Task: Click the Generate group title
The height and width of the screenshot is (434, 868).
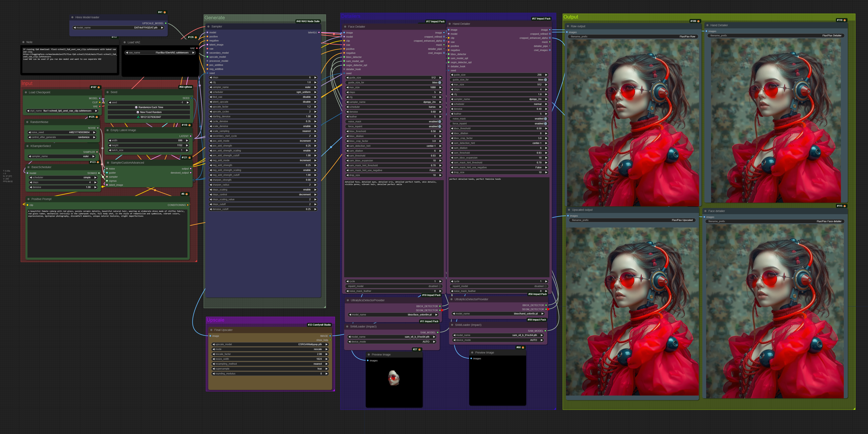Action: click(x=215, y=18)
